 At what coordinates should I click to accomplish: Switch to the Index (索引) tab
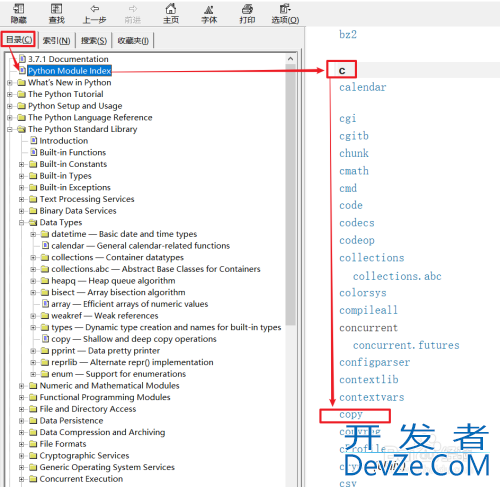pos(56,41)
